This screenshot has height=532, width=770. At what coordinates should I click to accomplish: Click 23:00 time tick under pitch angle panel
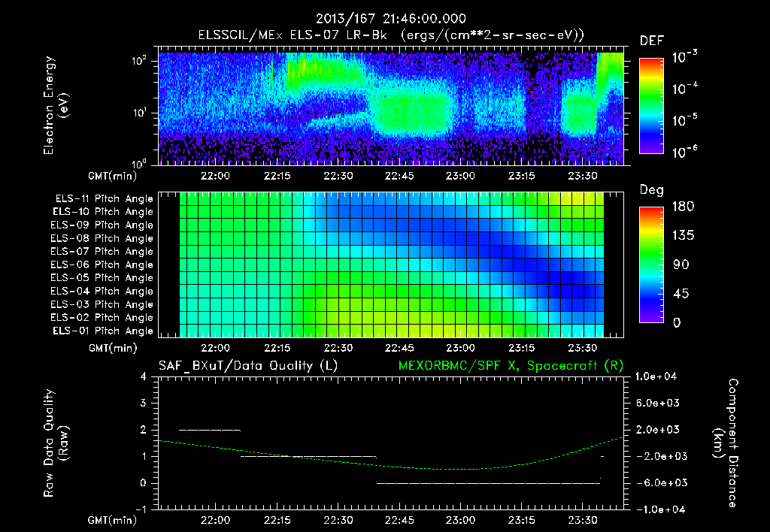pyautogui.click(x=461, y=349)
